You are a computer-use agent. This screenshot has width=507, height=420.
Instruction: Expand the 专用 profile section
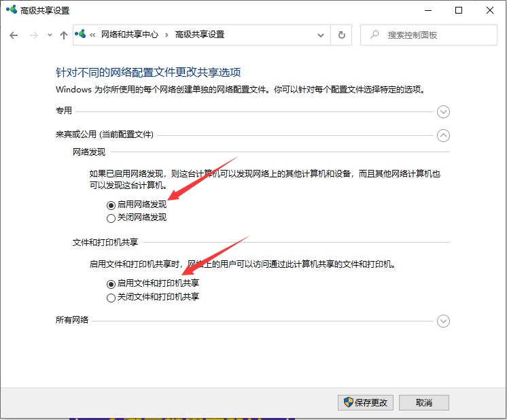(444, 111)
